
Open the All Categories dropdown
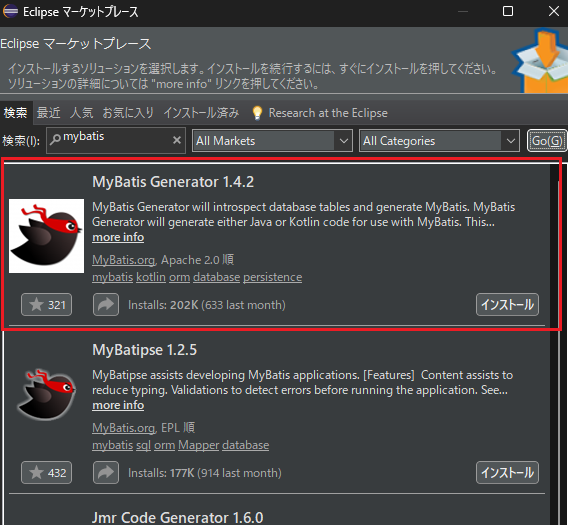pos(439,141)
